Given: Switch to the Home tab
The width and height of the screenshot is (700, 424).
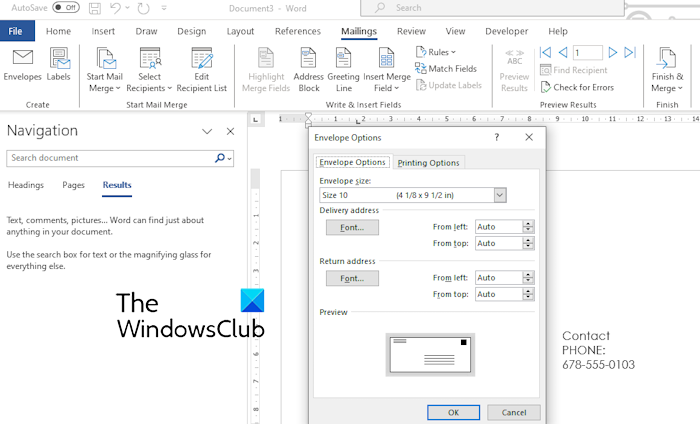Looking at the screenshot, I should [58, 31].
